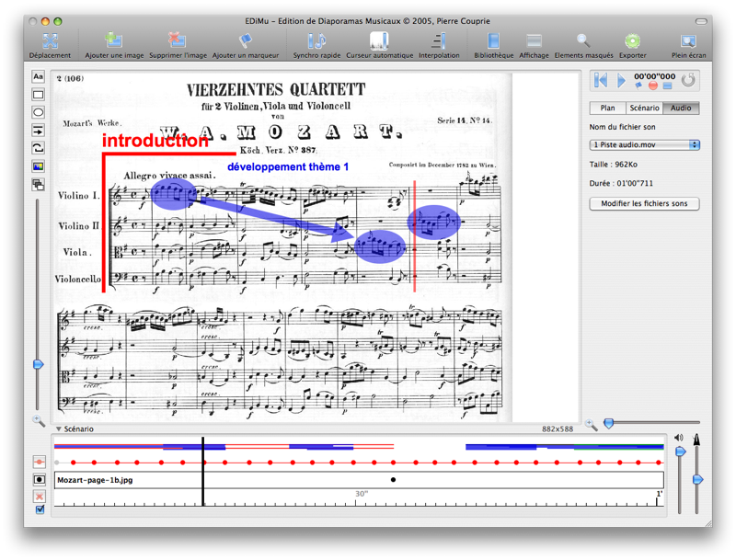Viewport: 736px width, 560px height.
Task: Switch to the Scénario tab
Action: 644,108
